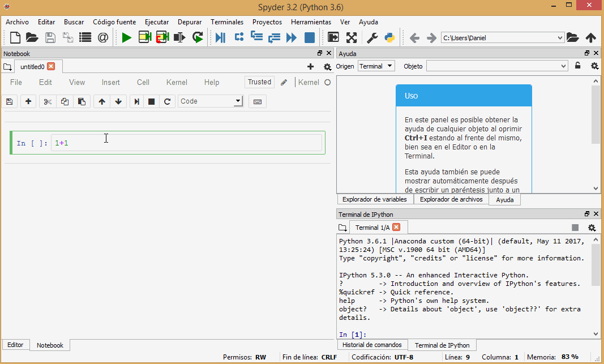
Task: Undock the Notebook pane
Action: click(x=320, y=53)
